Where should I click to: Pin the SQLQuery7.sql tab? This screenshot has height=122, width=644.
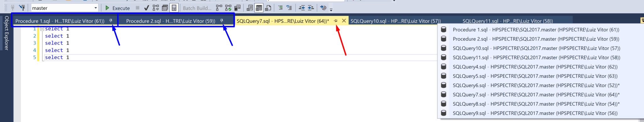(x=336, y=21)
